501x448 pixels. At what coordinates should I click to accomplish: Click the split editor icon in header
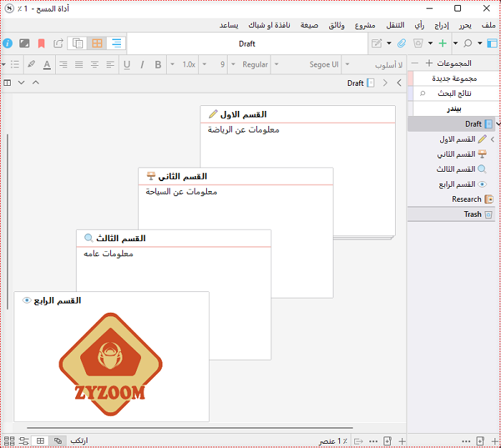point(7,83)
